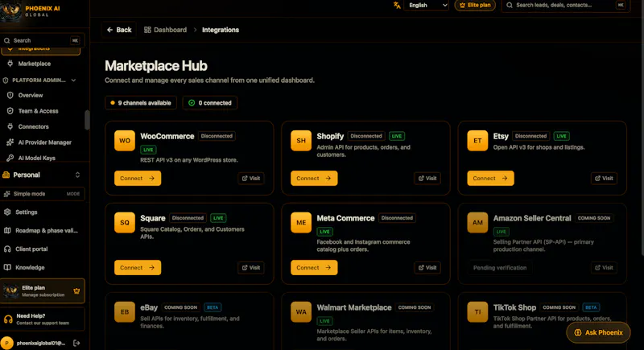Click the Client portal headset icon
644x350 pixels.
coord(7,249)
